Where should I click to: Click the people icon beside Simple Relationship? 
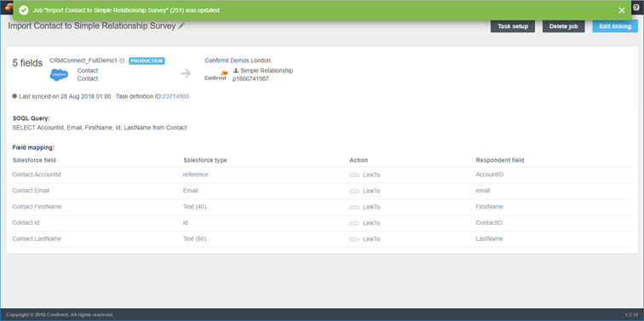pyautogui.click(x=235, y=71)
